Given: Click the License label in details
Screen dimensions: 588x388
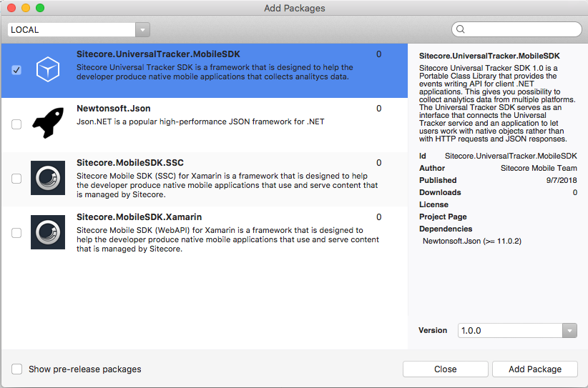Looking at the screenshot, I should pos(433,204).
